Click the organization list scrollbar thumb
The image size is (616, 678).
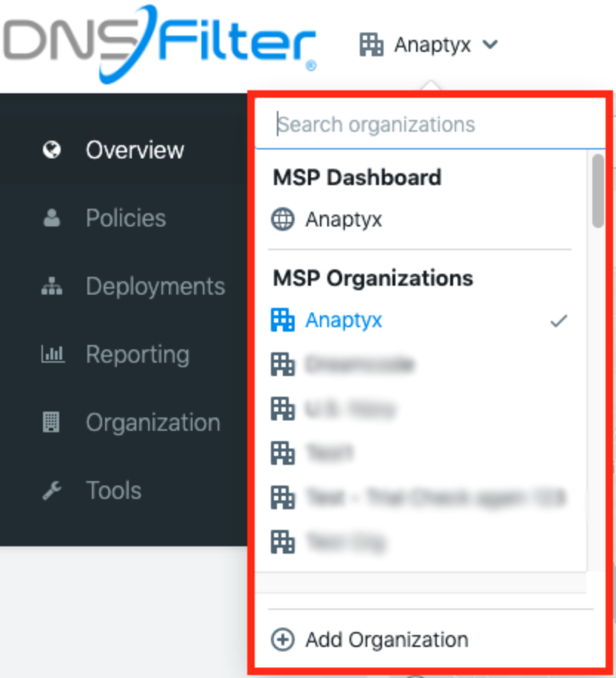[598, 191]
